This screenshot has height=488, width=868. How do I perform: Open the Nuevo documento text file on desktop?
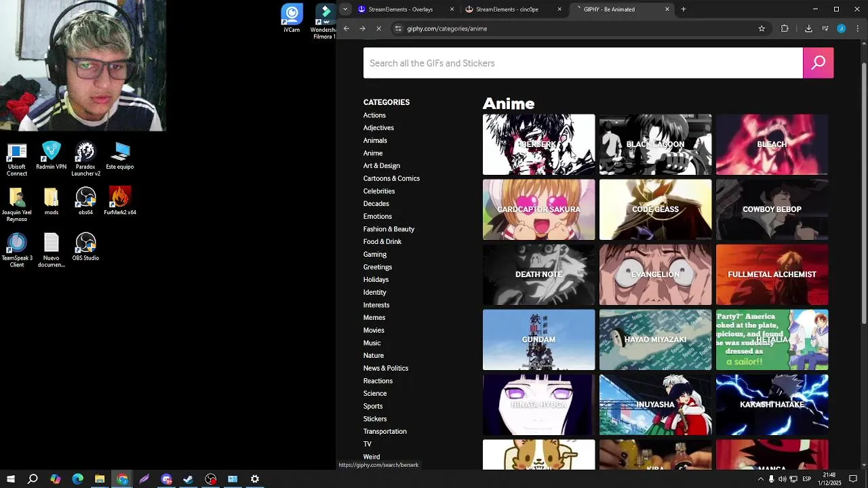click(x=52, y=251)
